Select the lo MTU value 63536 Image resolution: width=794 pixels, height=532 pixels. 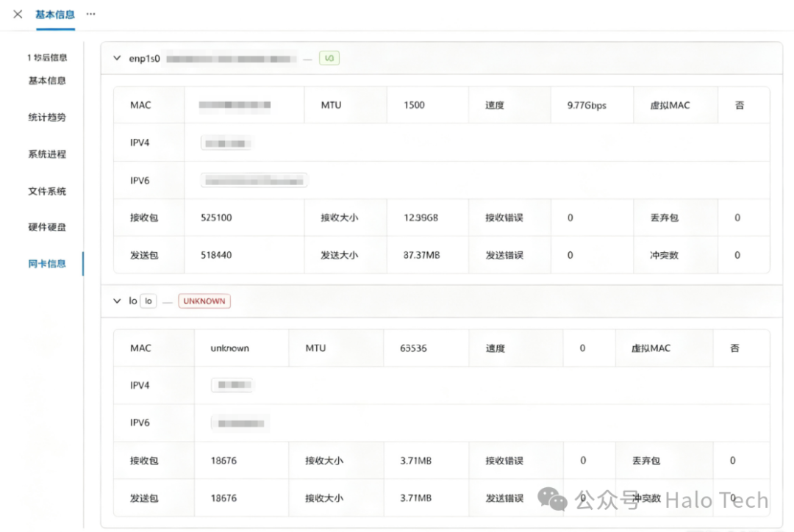(413, 348)
